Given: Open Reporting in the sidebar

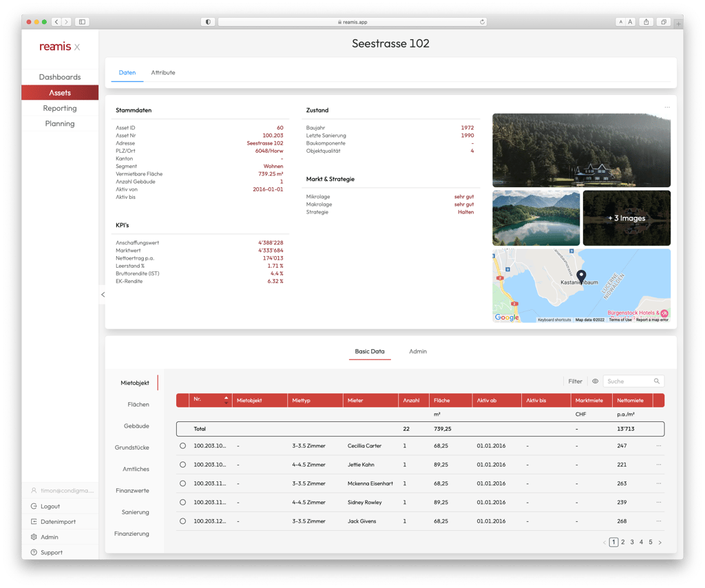Looking at the screenshot, I should [60, 108].
